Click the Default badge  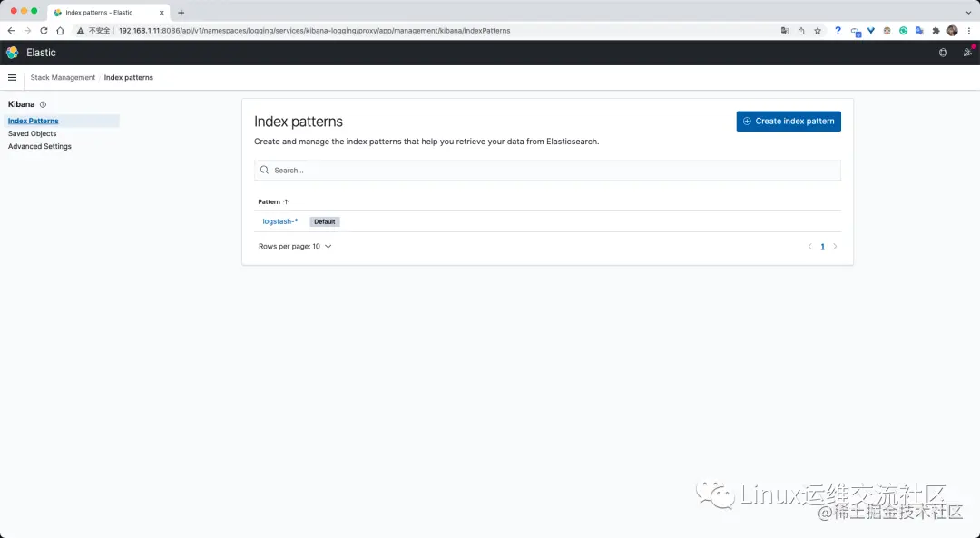coord(324,222)
